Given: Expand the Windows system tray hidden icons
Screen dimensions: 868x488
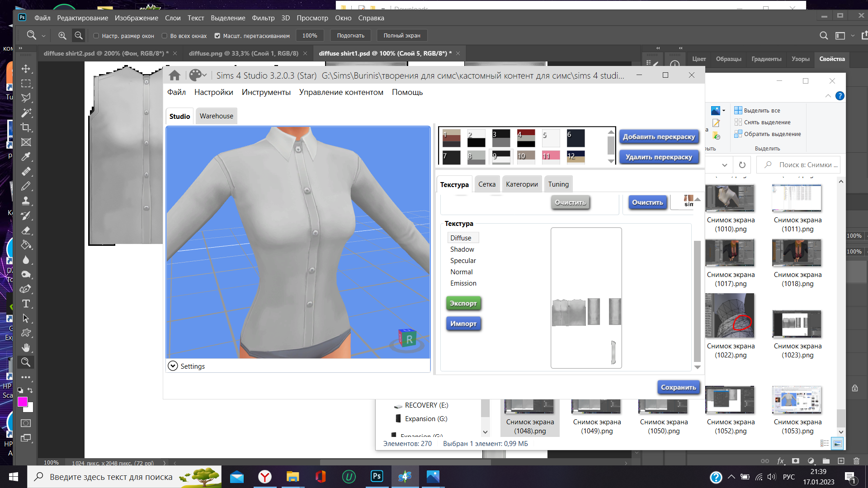Looking at the screenshot, I should tap(731, 477).
